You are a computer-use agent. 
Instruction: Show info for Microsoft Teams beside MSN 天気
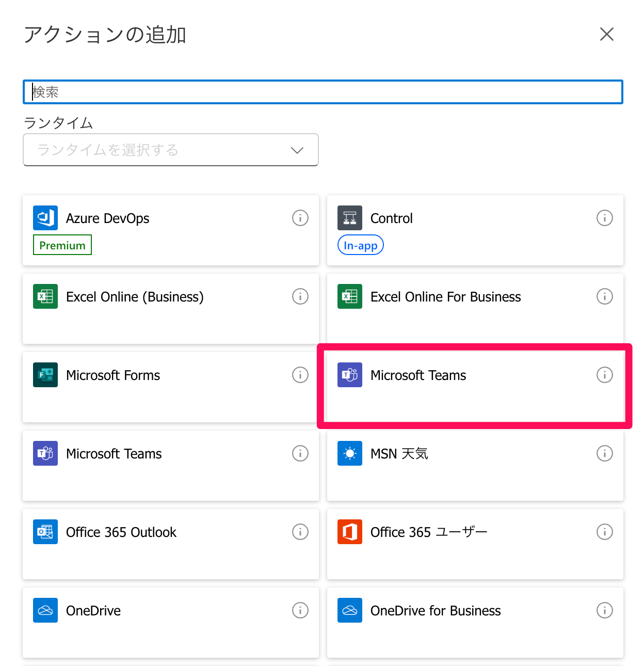pyautogui.click(x=300, y=453)
